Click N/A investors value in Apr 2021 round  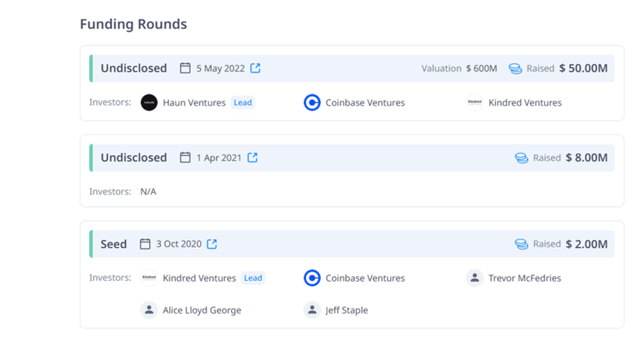pos(148,191)
